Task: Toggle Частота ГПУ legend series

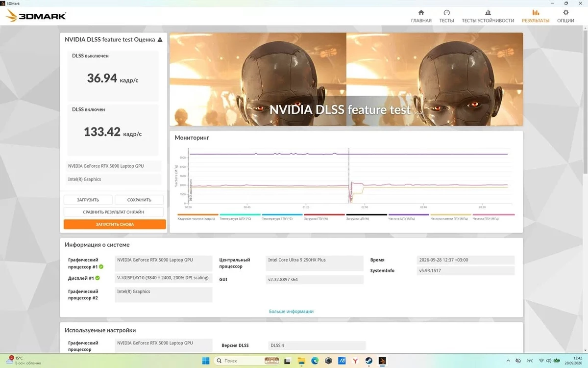Action: click(493, 217)
